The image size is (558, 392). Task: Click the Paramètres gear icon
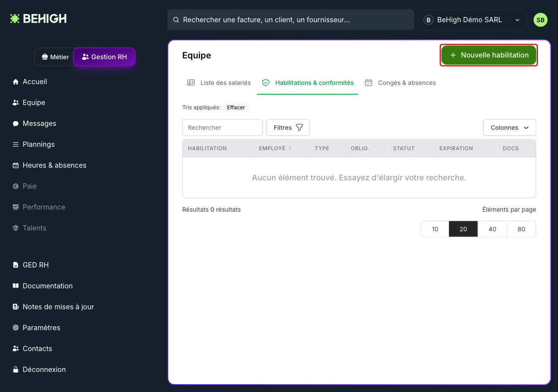[16, 328]
